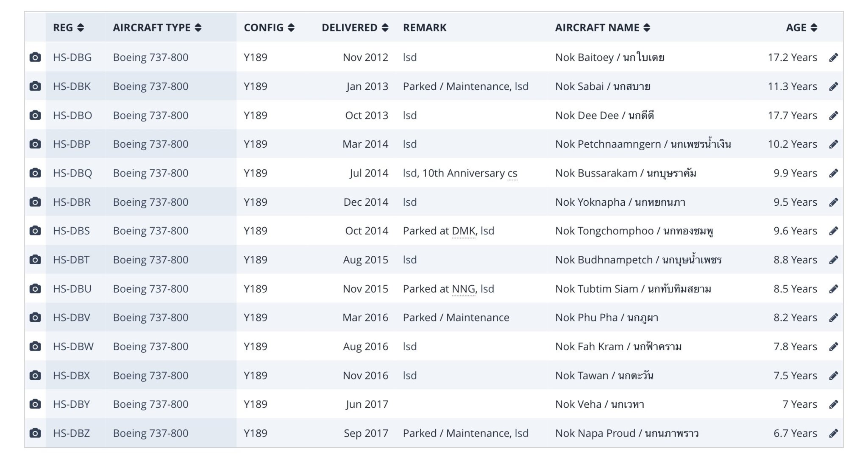Open photos via HS-DBG camera icon
The width and height of the screenshot is (868, 456).
[35, 57]
